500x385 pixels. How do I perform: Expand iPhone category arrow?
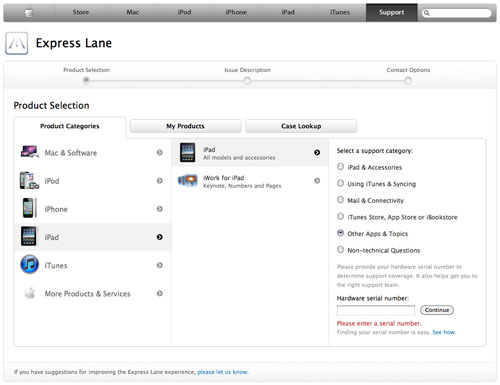(x=160, y=209)
